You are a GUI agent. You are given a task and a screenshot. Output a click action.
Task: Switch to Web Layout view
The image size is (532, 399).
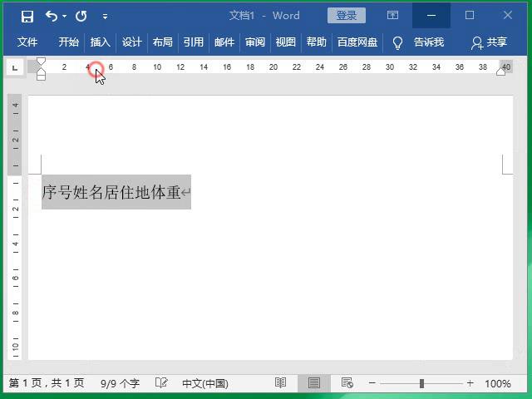coord(347,383)
